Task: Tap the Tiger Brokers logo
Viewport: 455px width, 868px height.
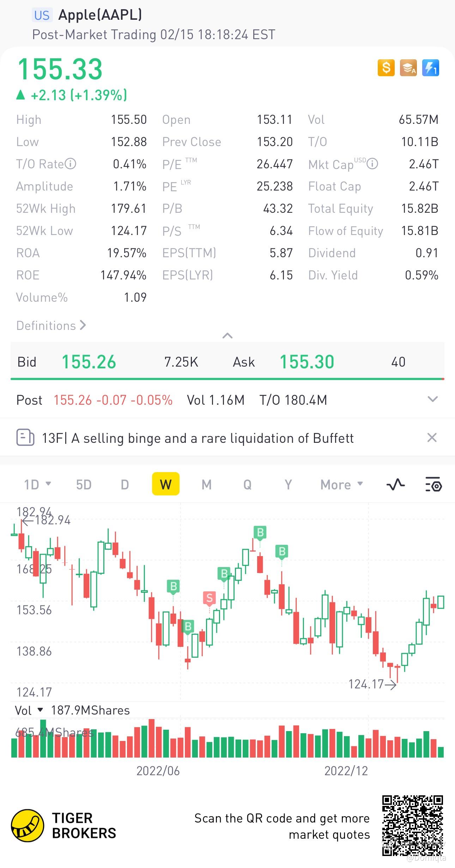Action: 63,825
